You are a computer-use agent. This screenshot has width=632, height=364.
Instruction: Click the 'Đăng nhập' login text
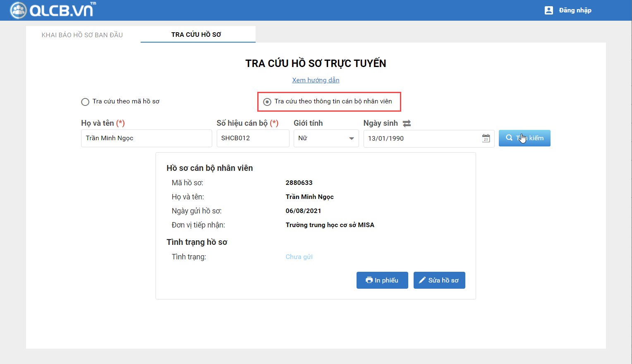click(575, 10)
